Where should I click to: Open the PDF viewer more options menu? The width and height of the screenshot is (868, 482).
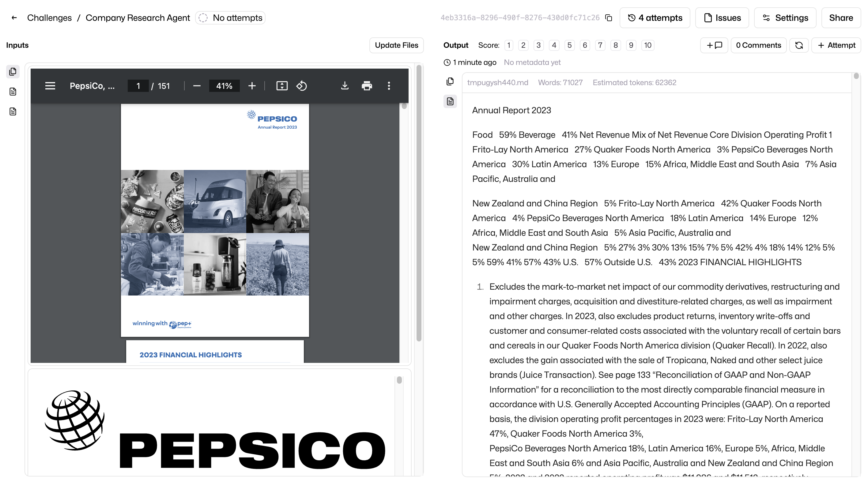[389, 86]
